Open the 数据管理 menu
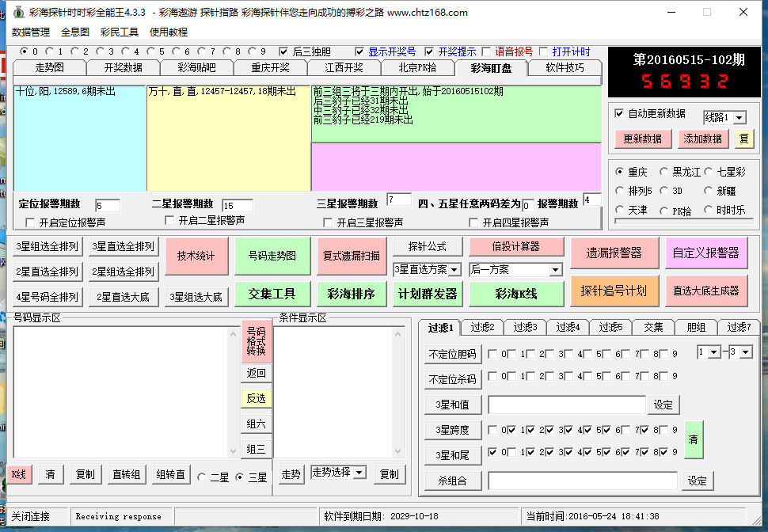The width and height of the screenshot is (768, 532). click(x=31, y=32)
